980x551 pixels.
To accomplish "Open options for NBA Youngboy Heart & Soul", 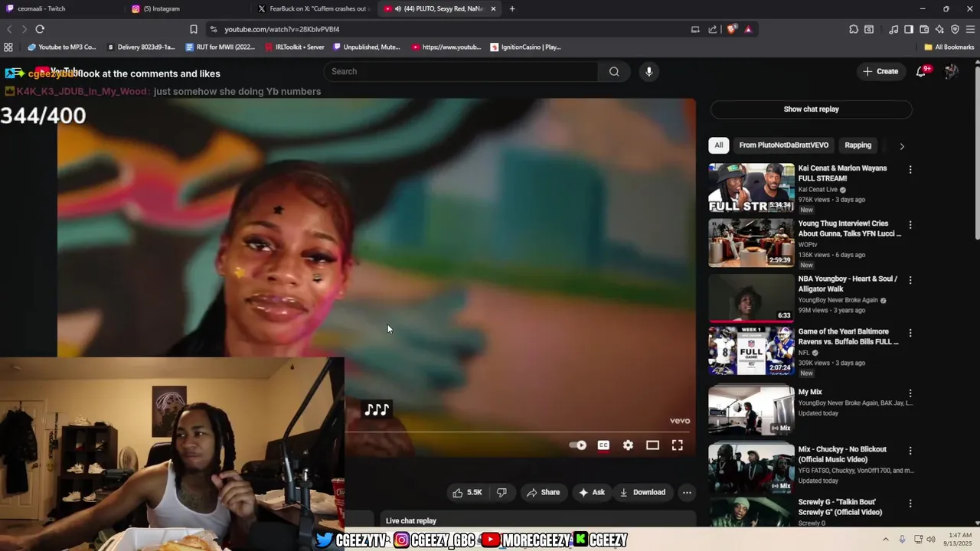I will pyautogui.click(x=910, y=280).
